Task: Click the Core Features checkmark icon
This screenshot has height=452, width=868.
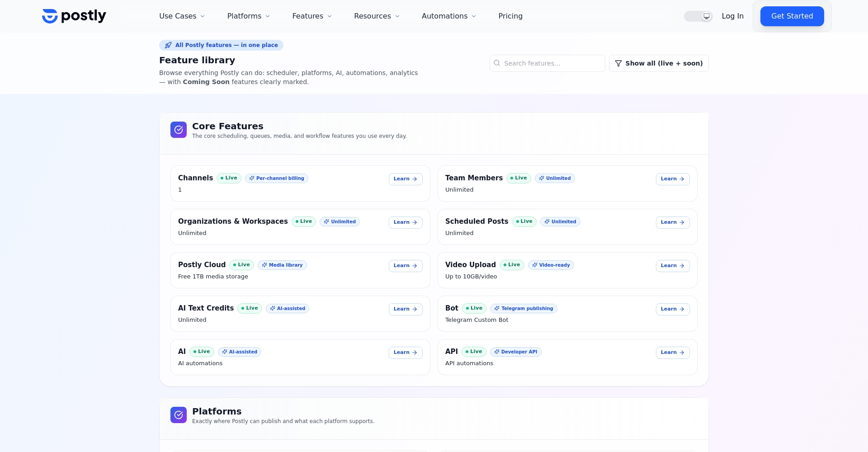Action: [x=179, y=130]
